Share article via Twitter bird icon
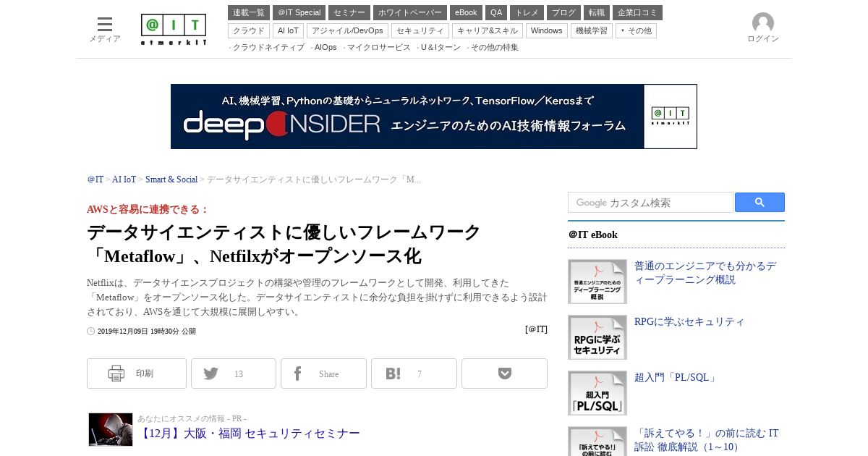Image resolution: width=868 pixels, height=456 pixels. (x=234, y=373)
